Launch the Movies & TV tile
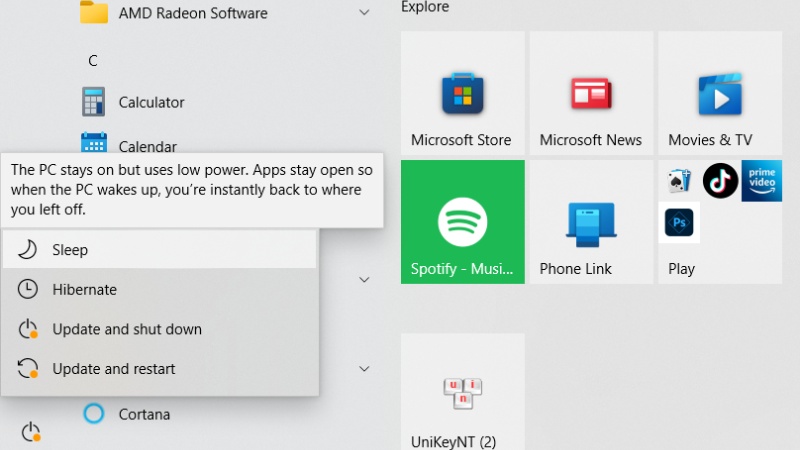Image resolution: width=800 pixels, height=450 pixels. 720,93
